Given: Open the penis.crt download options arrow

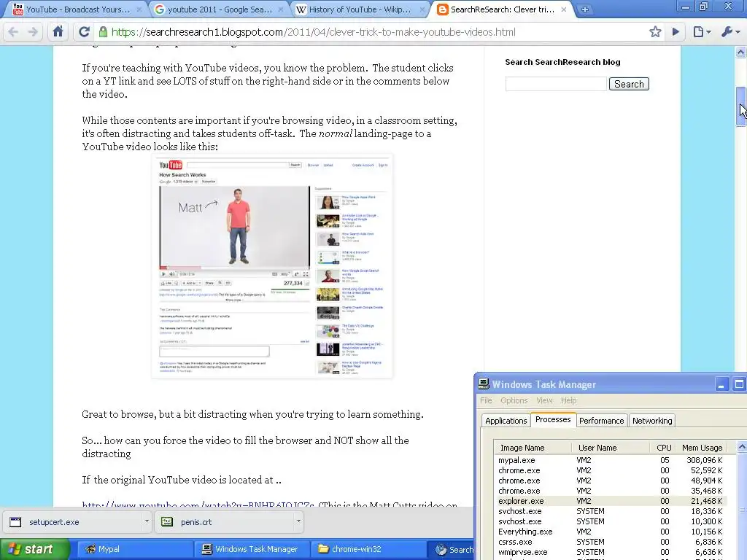Looking at the screenshot, I should tap(298, 521).
